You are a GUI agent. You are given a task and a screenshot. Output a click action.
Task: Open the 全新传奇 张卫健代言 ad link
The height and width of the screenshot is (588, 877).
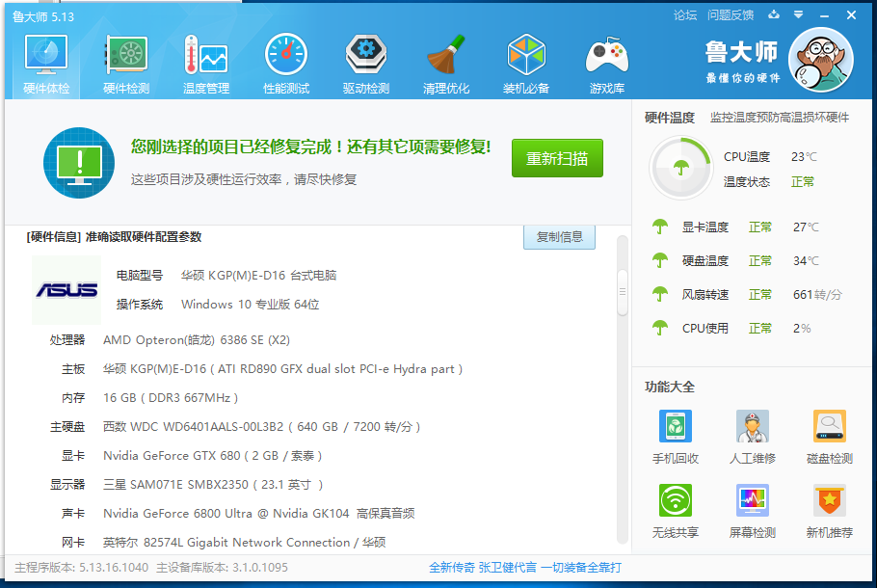[524, 568]
